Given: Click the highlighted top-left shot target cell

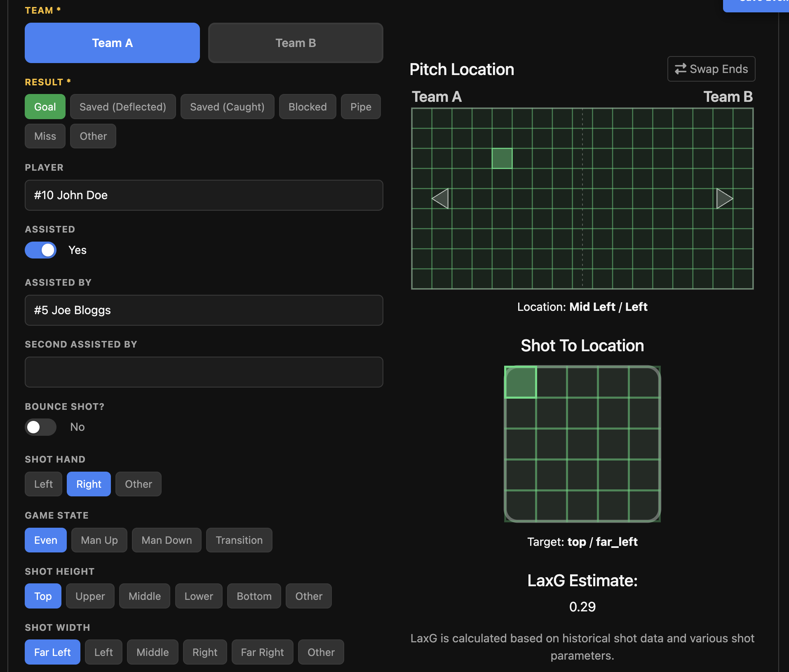Looking at the screenshot, I should tap(521, 382).
